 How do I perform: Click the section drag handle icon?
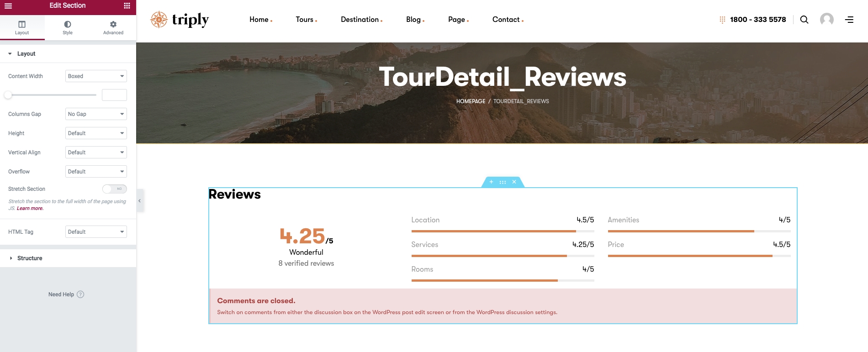[503, 182]
